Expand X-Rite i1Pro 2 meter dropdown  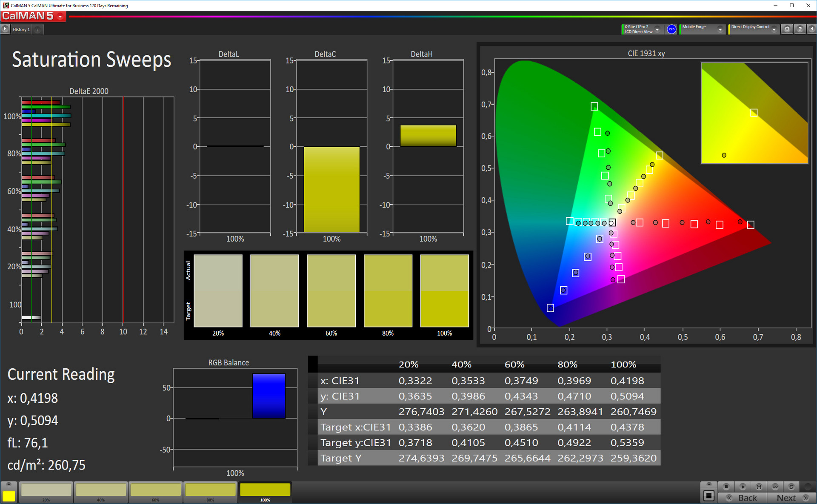click(657, 29)
